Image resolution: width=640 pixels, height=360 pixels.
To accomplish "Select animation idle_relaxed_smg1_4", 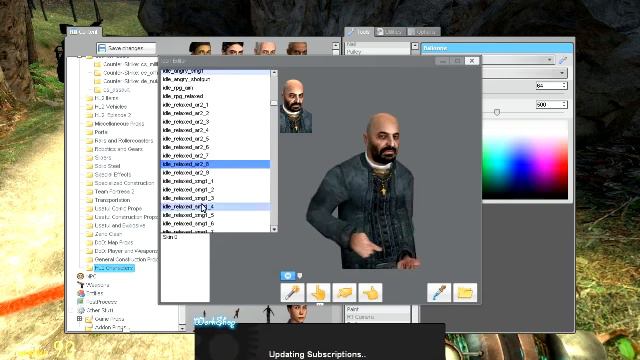I will click(216, 207).
